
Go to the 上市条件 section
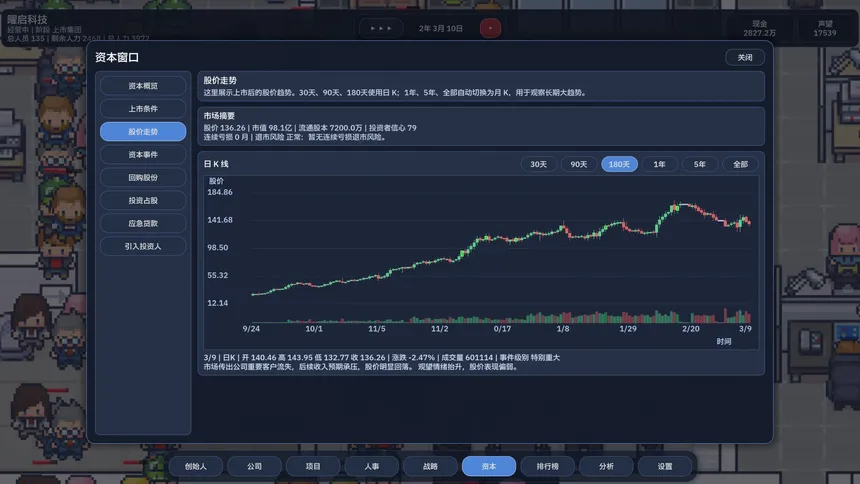tap(143, 109)
